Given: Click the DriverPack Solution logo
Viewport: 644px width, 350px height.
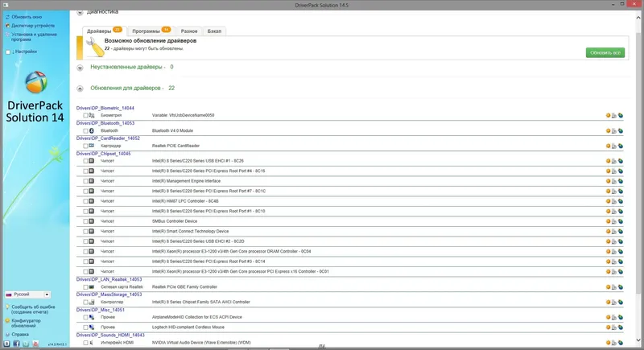Looking at the screenshot, I should 35,82.
